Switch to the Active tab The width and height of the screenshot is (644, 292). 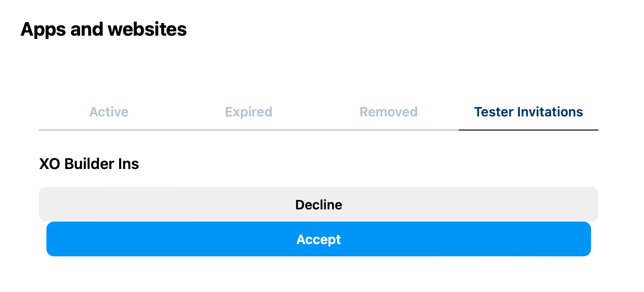coord(109,112)
